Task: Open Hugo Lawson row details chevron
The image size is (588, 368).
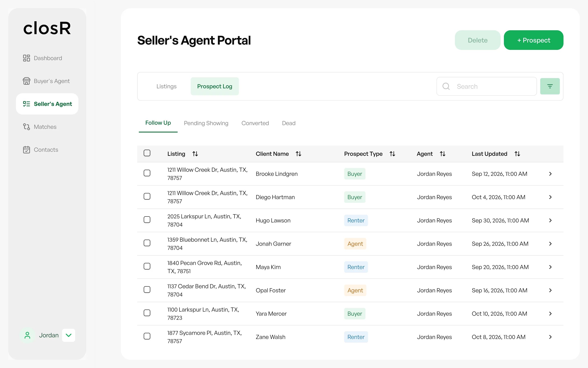Action: [x=550, y=221]
